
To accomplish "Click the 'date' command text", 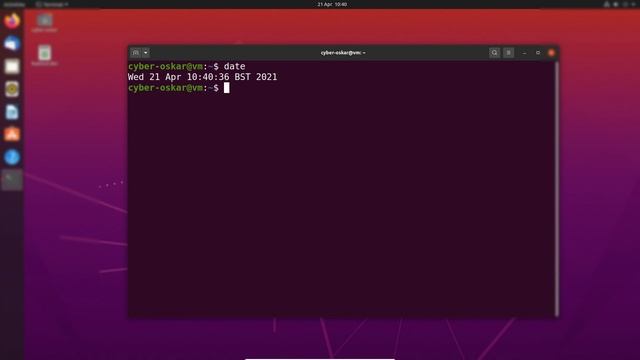I will [234, 67].
